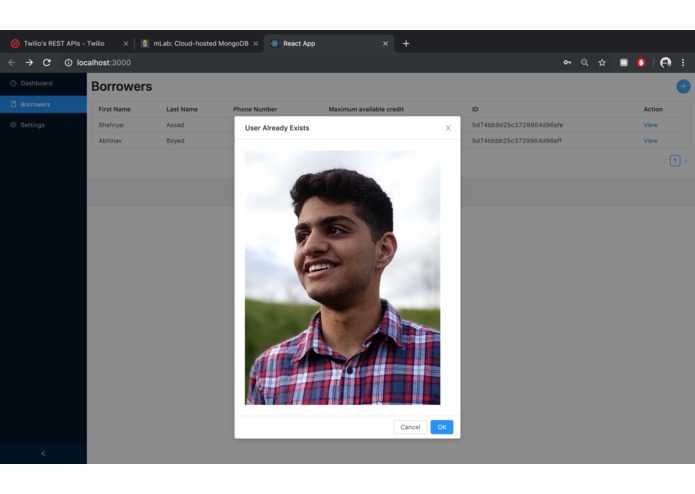View borrower Shehryar Assad
This screenshot has width=695, height=494.
coord(650,125)
